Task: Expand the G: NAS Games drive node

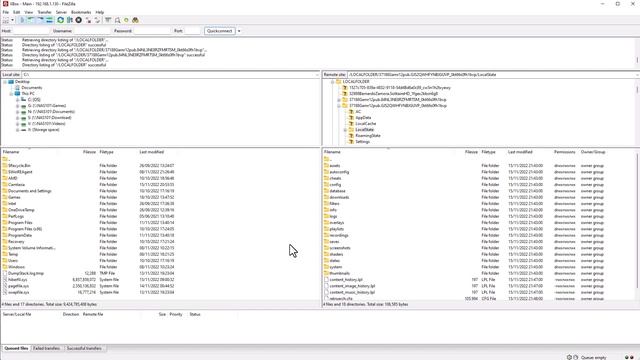Action: pyautogui.click(x=18, y=106)
